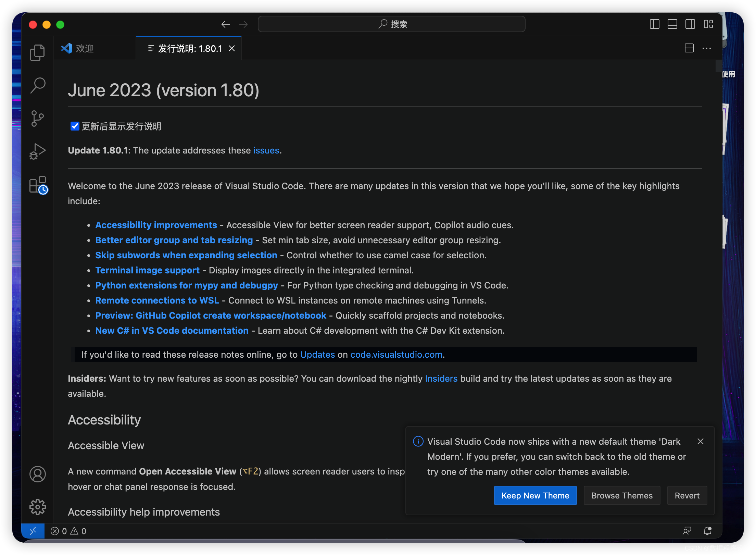Open the Accessibility improvements link

(156, 225)
